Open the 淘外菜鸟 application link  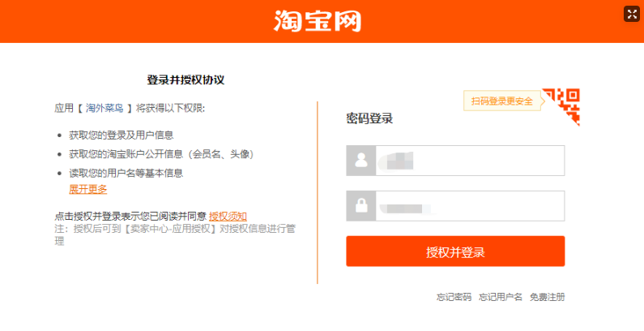[x=104, y=108]
